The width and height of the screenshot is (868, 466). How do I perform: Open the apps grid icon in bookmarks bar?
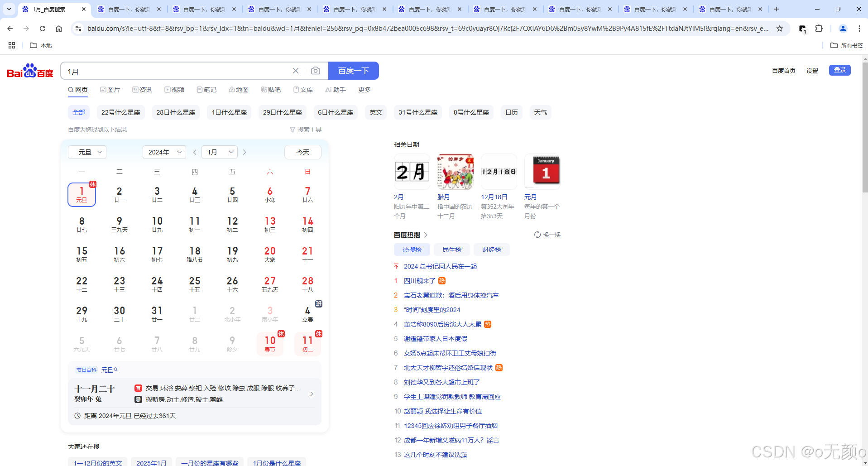[x=12, y=45]
